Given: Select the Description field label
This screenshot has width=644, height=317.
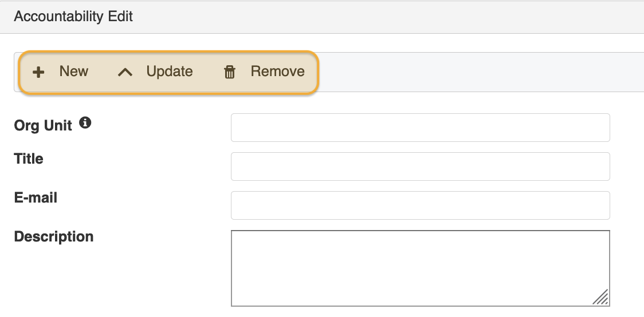Looking at the screenshot, I should (54, 237).
